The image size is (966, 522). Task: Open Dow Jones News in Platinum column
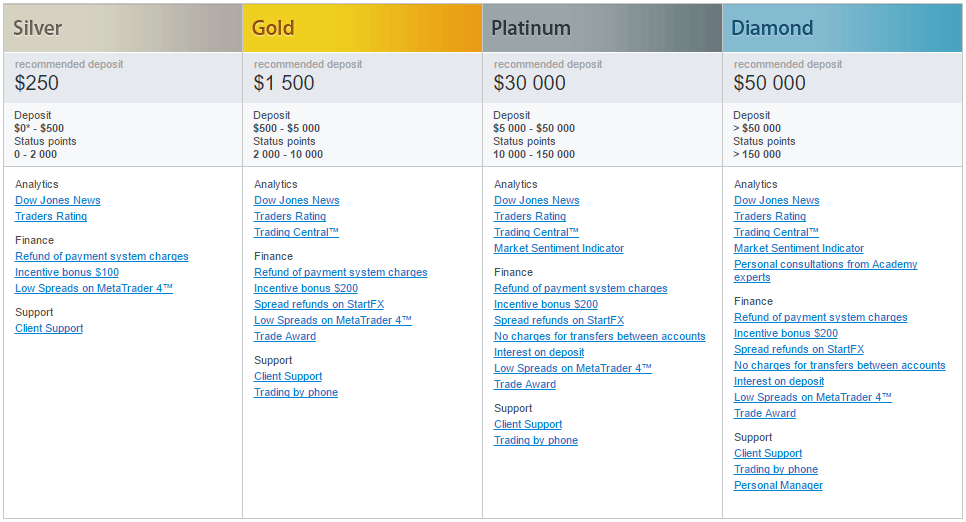click(536, 200)
